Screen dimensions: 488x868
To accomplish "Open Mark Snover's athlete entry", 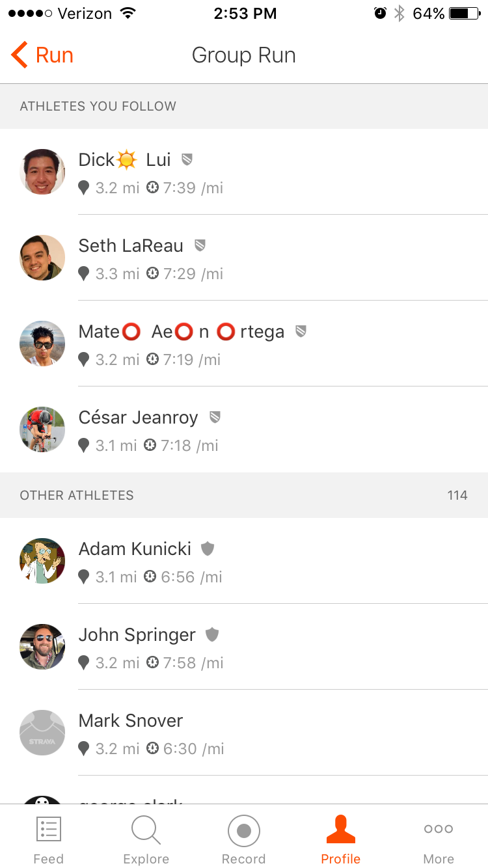I will coord(244,733).
